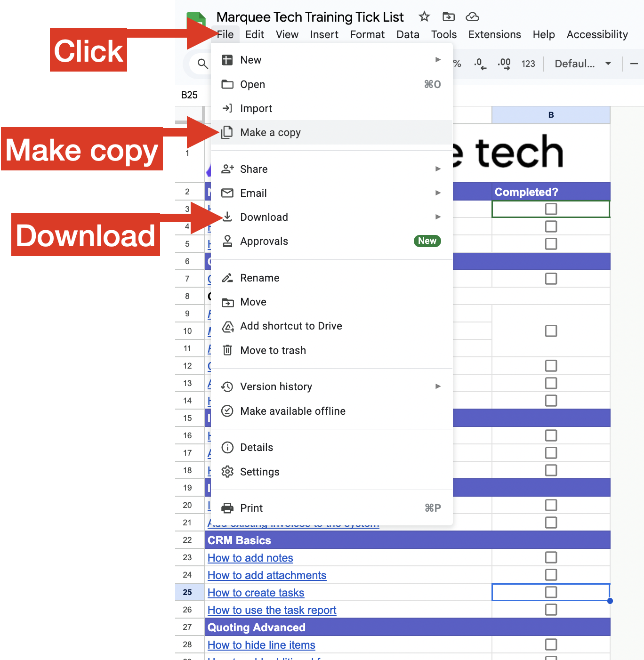Image resolution: width=644 pixels, height=660 pixels.
Task: Open the How to use the task report link
Action: 272,610
